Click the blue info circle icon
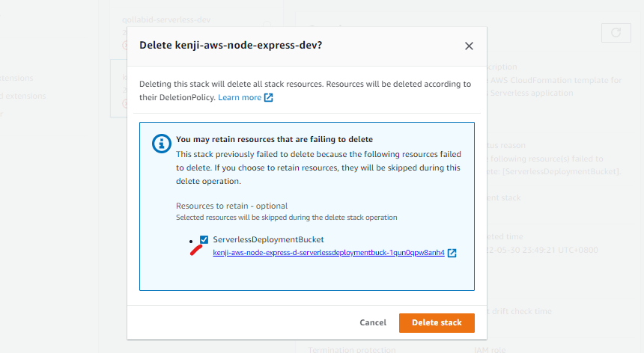 (x=162, y=144)
